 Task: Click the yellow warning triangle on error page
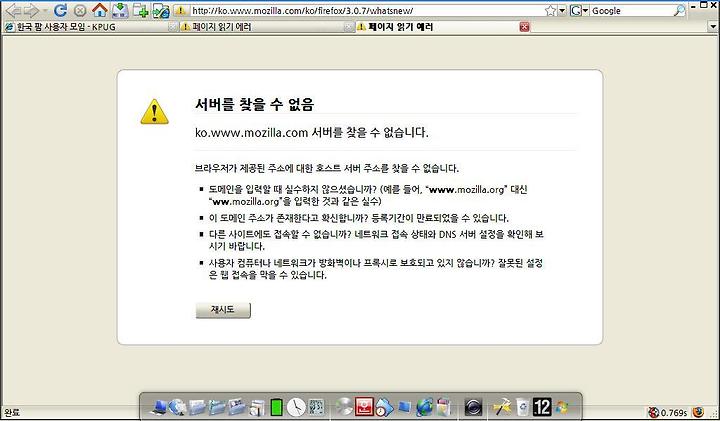coord(154,112)
